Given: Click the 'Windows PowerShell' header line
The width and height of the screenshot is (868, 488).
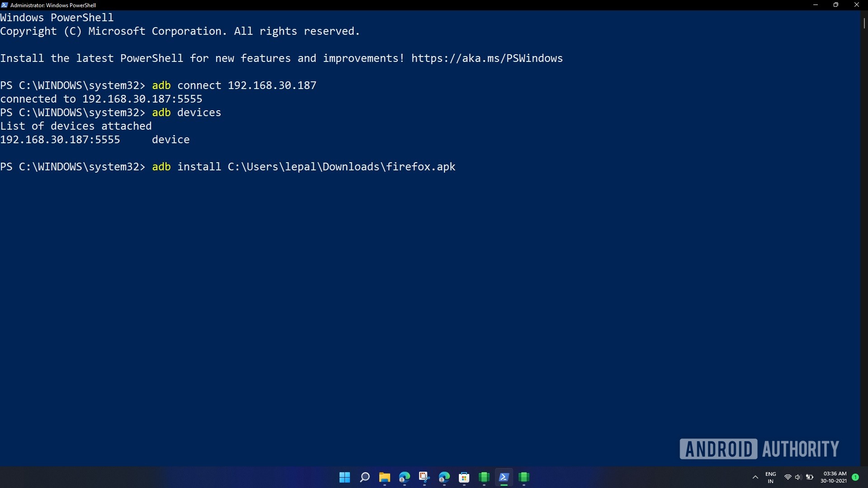Looking at the screenshot, I should (57, 18).
